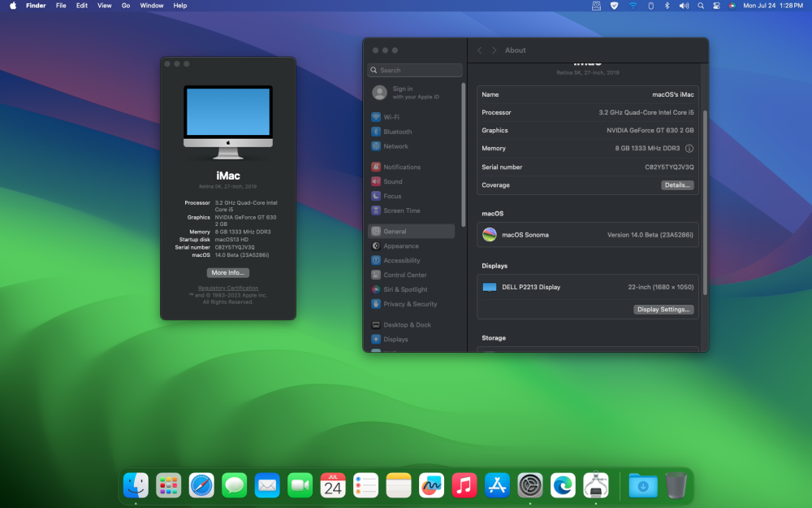Click the Search field in settings sidebar
Viewport: 812px width, 508px height.
415,71
